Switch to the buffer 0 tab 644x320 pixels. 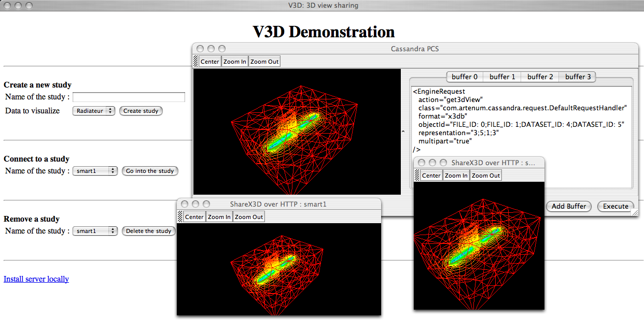pos(465,77)
